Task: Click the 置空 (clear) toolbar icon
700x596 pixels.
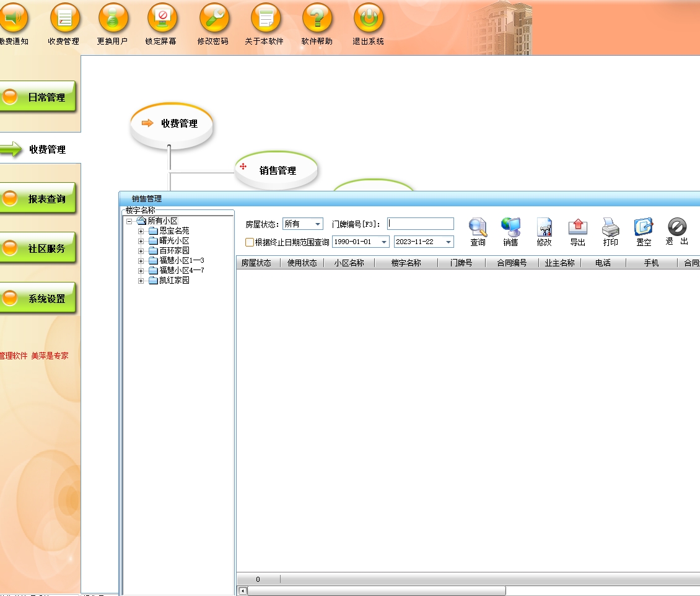Action: click(x=644, y=228)
